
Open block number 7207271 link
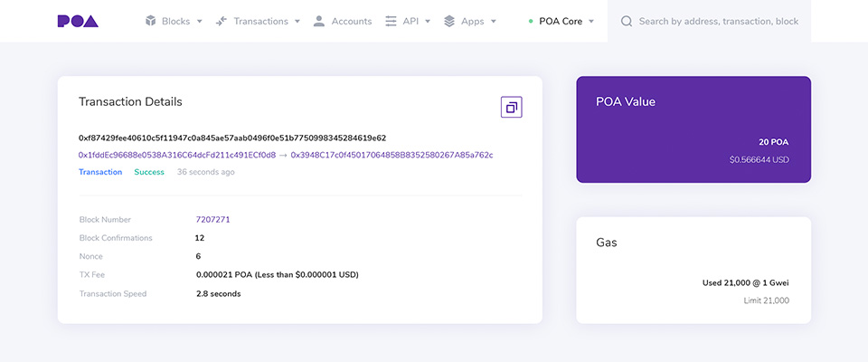pyautogui.click(x=213, y=220)
